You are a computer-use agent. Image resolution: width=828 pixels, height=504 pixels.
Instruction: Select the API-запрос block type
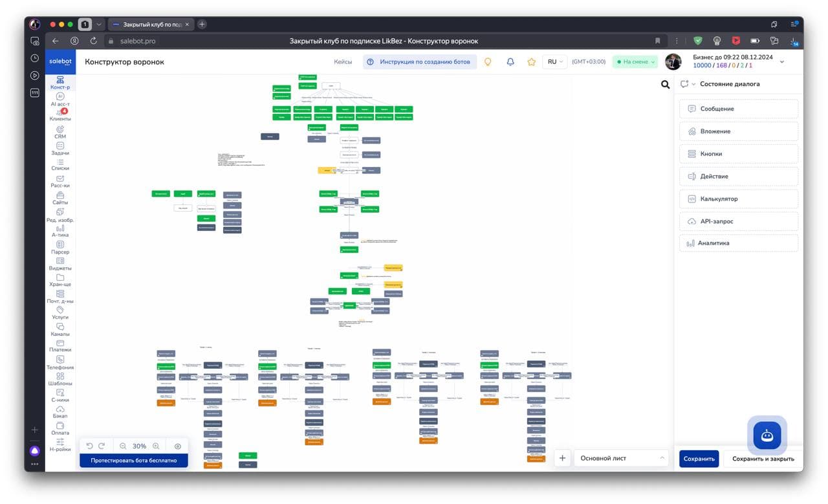point(739,221)
